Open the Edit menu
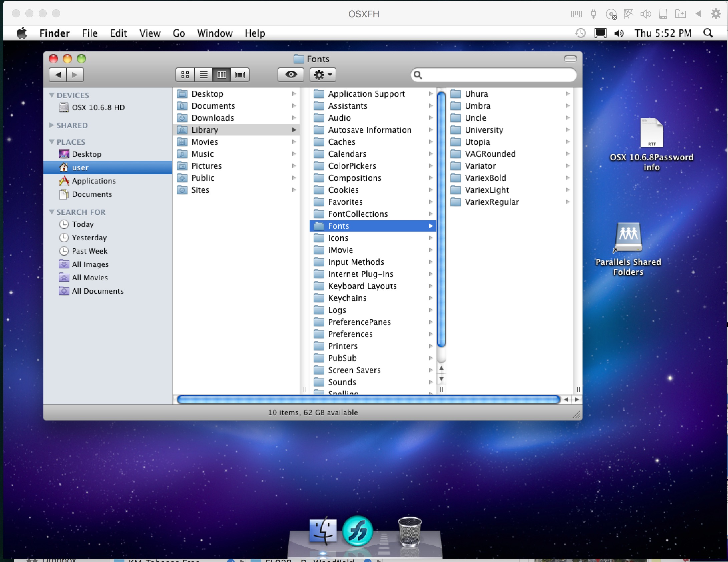The height and width of the screenshot is (562, 728). click(x=118, y=33)
